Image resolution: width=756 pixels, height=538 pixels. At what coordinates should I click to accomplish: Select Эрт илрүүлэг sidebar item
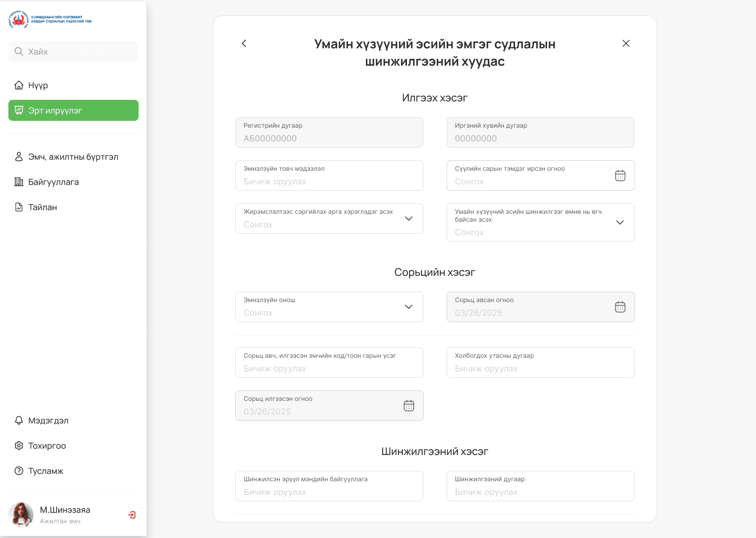tap(73, 110)
